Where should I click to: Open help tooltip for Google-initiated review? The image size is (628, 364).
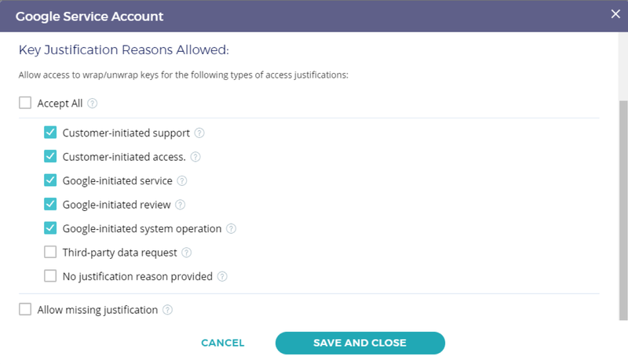coord(181,205)
